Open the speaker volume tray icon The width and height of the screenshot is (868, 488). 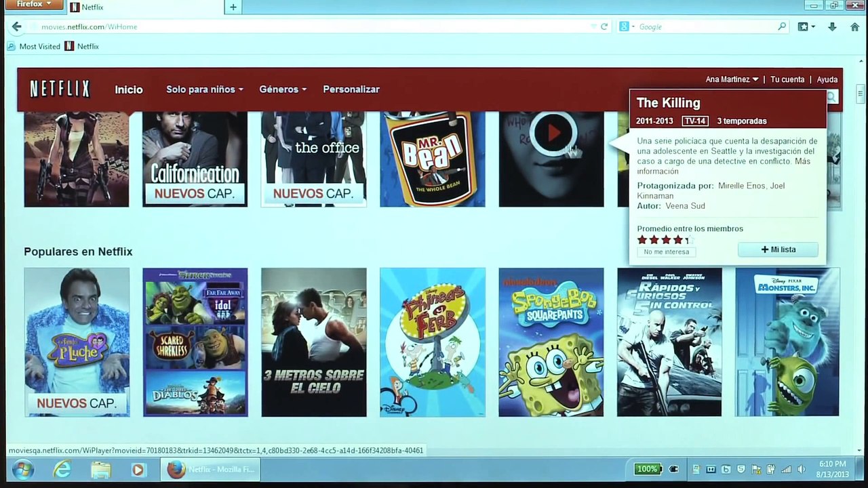[x=802, y=469]
